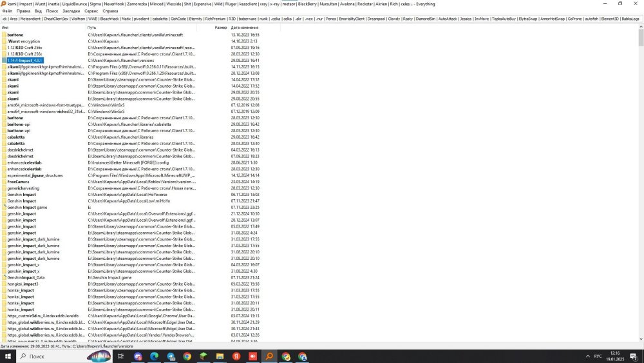Click path C:\Users\Кирилл\.flauncher\libraries\cabaletta
644x363 pixels.
[x=129, y=124]
